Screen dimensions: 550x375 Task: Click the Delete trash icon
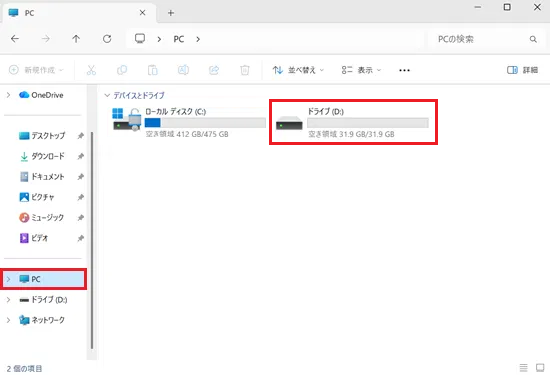[245, 70]
